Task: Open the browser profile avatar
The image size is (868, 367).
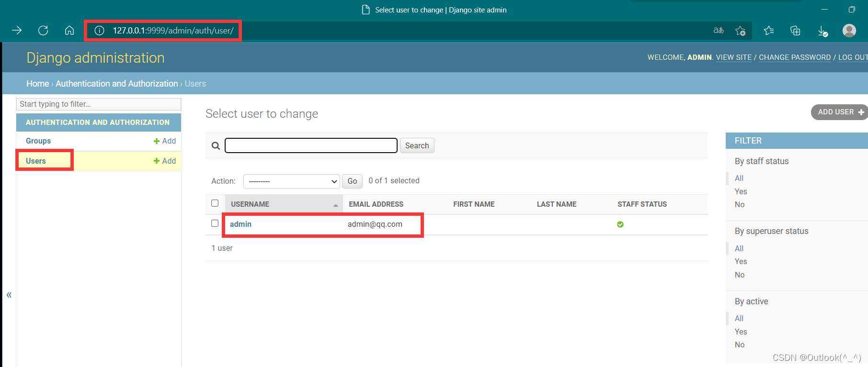Action: [849, 31]
